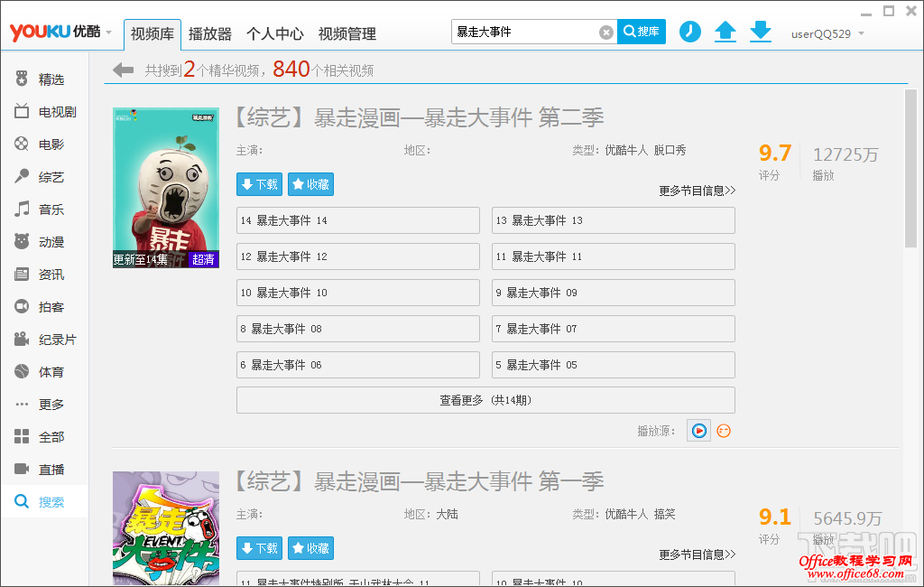The image size is (924, 587).
Task: Play episode 9 暴走大事件 09
Action: click(x=614, y=292)
